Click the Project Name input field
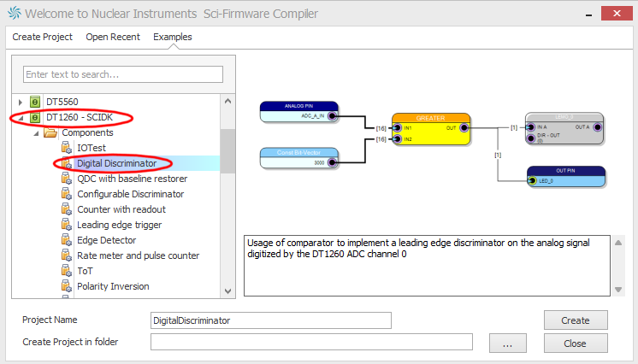This screenshot has height=364, width=638. [271, 320]
